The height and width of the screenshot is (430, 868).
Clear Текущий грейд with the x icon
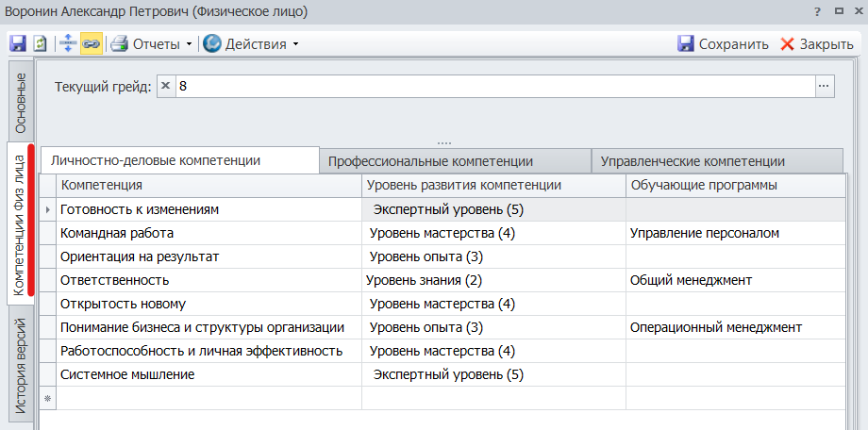[x=166, y=86]
